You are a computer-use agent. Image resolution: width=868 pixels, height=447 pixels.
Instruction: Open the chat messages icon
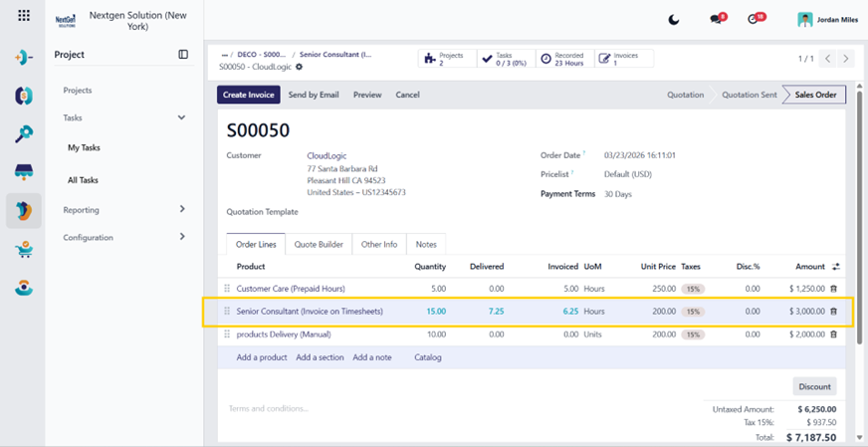tap(716, 19)
